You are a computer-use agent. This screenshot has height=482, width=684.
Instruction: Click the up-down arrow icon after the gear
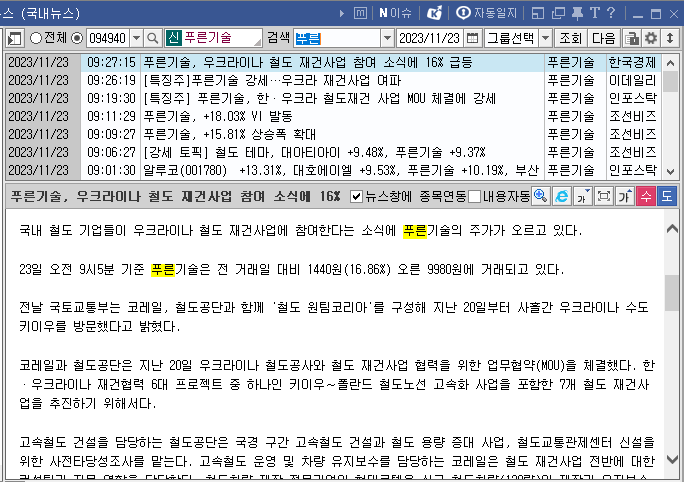click(x=670, y=38)
